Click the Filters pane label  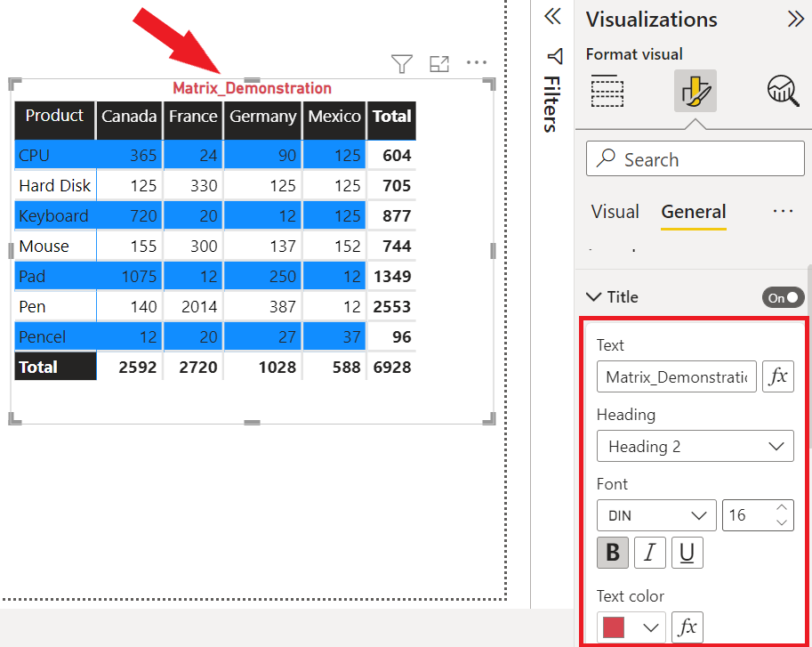coord(552,104)
